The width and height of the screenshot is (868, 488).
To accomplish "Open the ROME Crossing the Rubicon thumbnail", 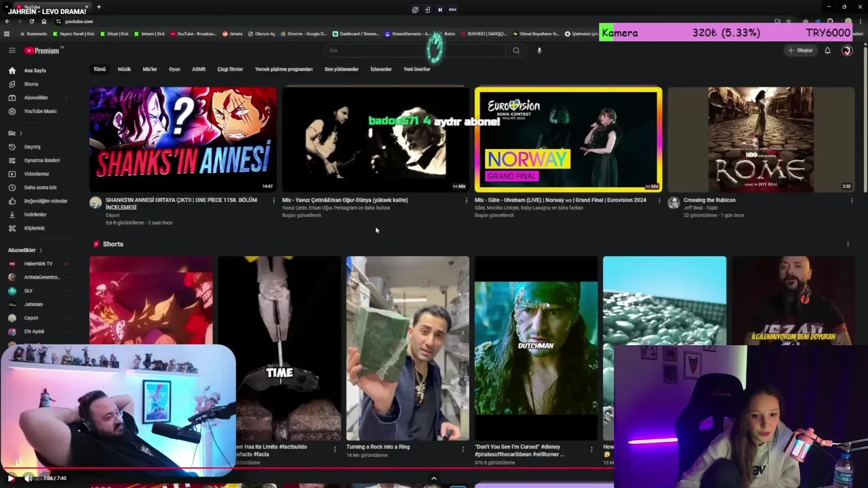I will (761, 139).
